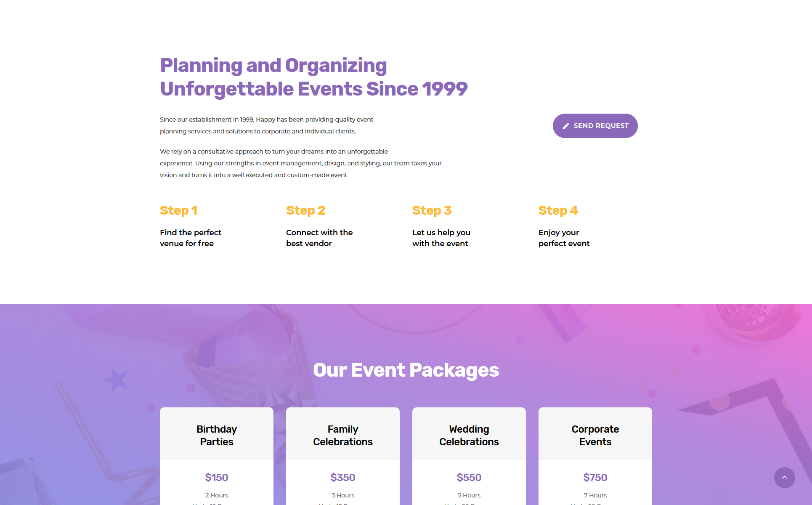This screenshot has height=505, width=812.
Task: Click 'Enjoy your perfect event' text
Action: click(564, 238)
